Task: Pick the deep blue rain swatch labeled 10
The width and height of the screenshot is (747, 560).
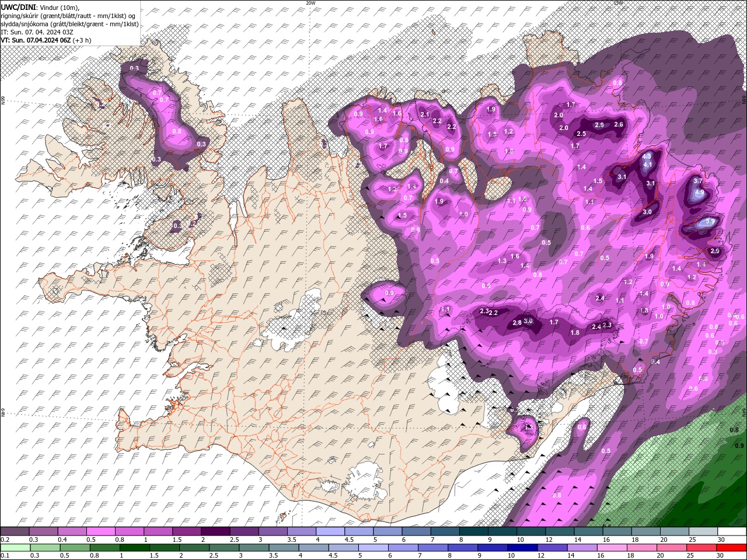Action: (522, 548)
